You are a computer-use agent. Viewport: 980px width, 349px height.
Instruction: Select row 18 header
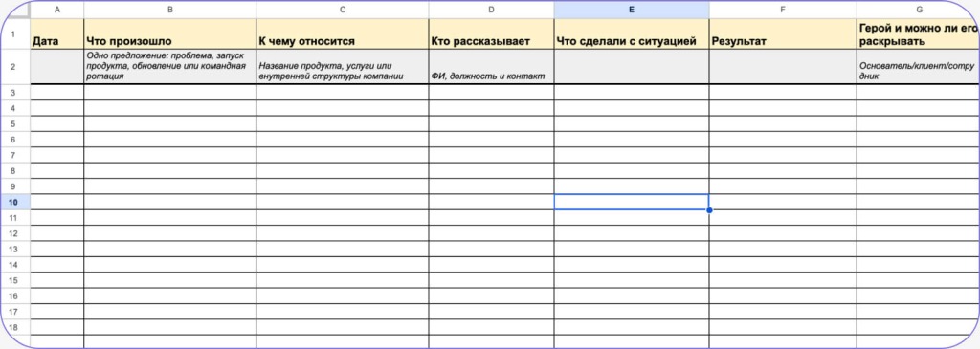coord(15,327)
